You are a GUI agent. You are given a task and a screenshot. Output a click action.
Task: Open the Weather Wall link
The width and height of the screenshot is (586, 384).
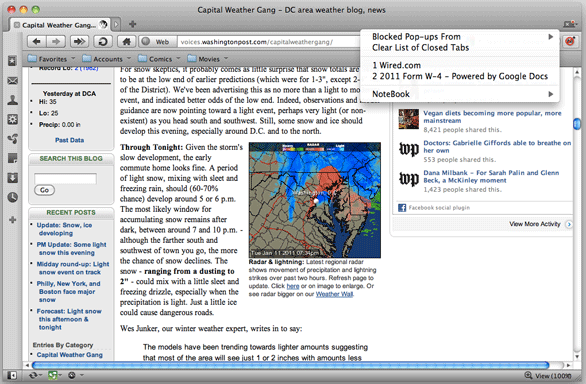[x=334, y=294]
